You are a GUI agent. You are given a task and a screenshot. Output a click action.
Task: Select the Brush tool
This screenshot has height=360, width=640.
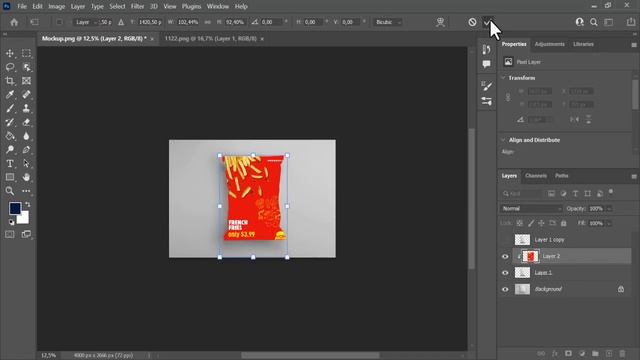tap(10, 108)
